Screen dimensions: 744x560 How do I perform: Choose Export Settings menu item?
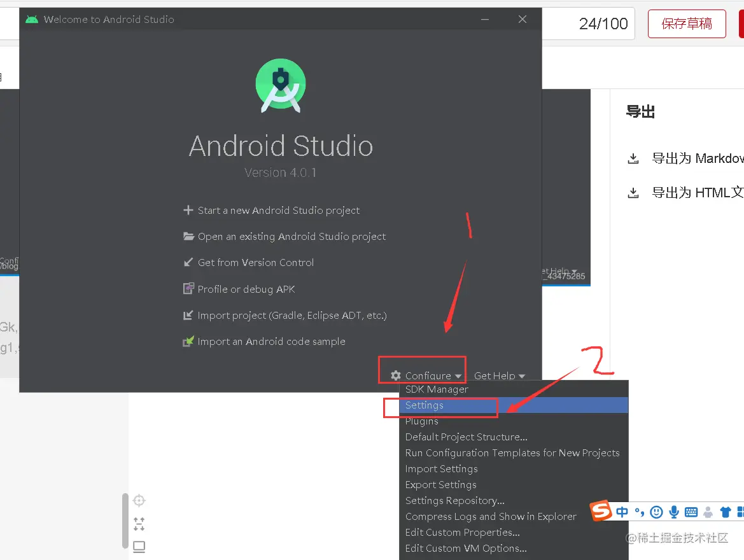click(x=514, y=484)
